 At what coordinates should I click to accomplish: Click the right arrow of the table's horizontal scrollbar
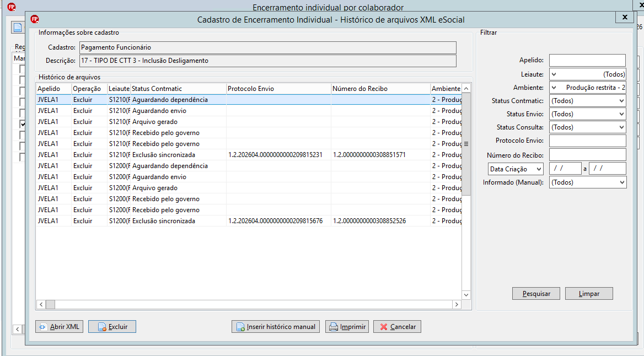tap(457, 304)
